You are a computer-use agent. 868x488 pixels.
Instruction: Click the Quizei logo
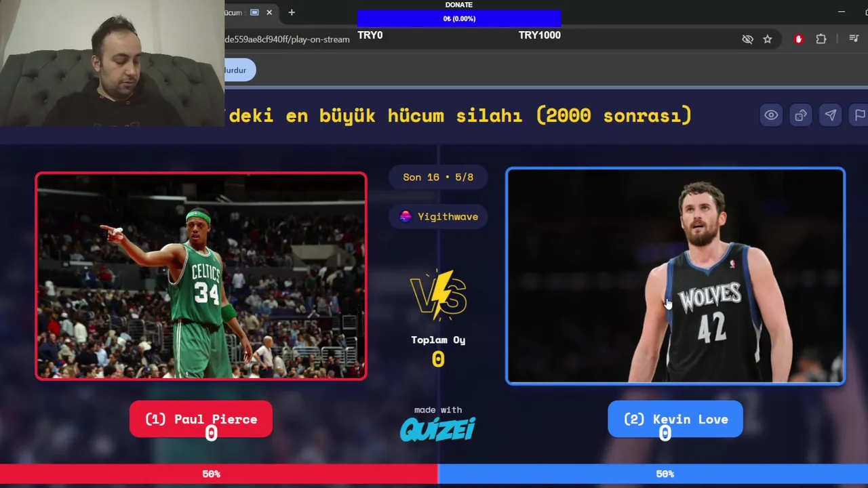438,429
